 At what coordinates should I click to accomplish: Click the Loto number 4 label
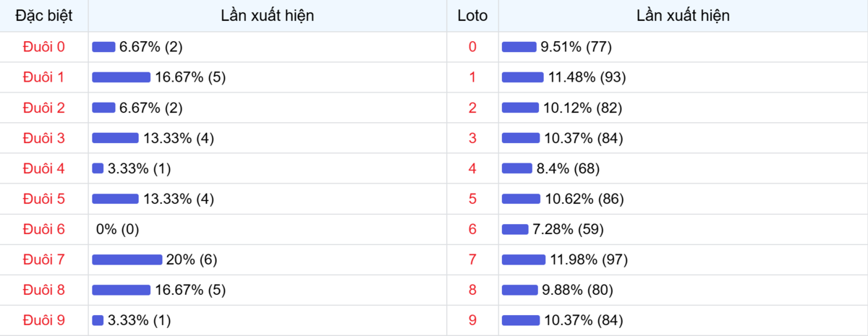point(472,168)
